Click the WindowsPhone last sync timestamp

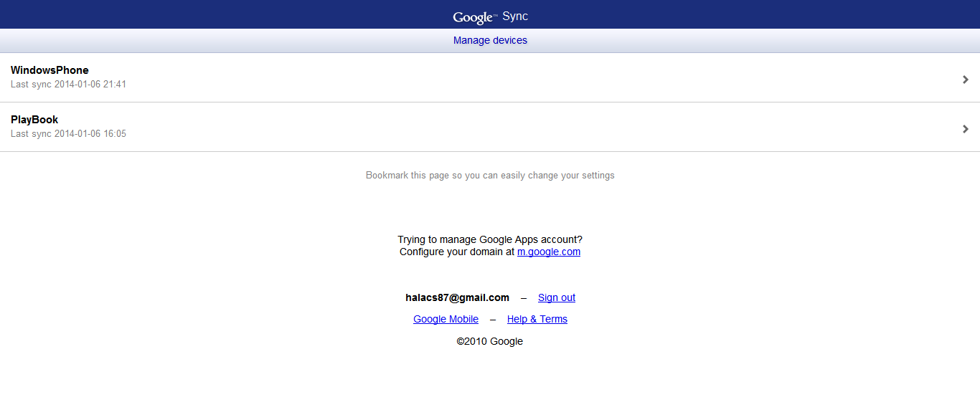pos(68,85)
